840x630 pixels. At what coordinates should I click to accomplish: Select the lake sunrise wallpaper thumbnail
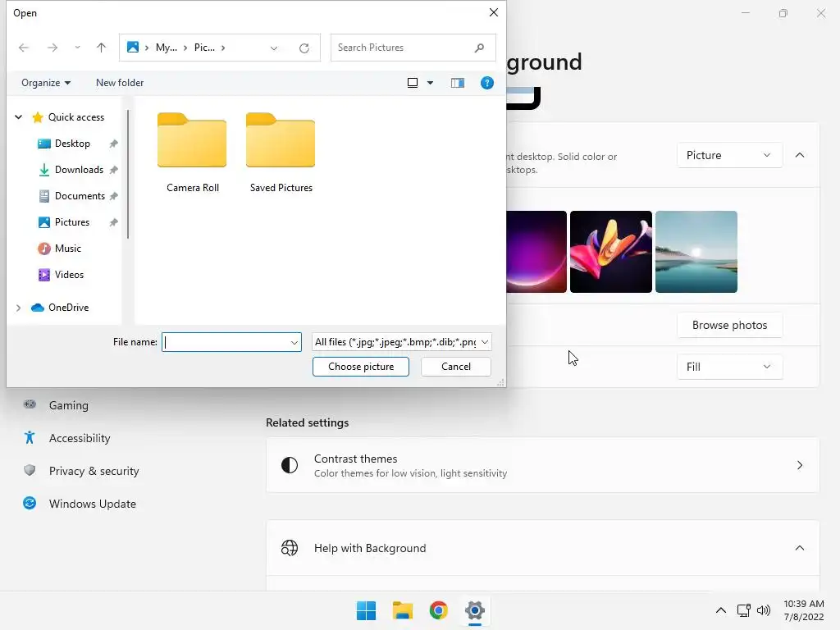(x=696, y=252)
